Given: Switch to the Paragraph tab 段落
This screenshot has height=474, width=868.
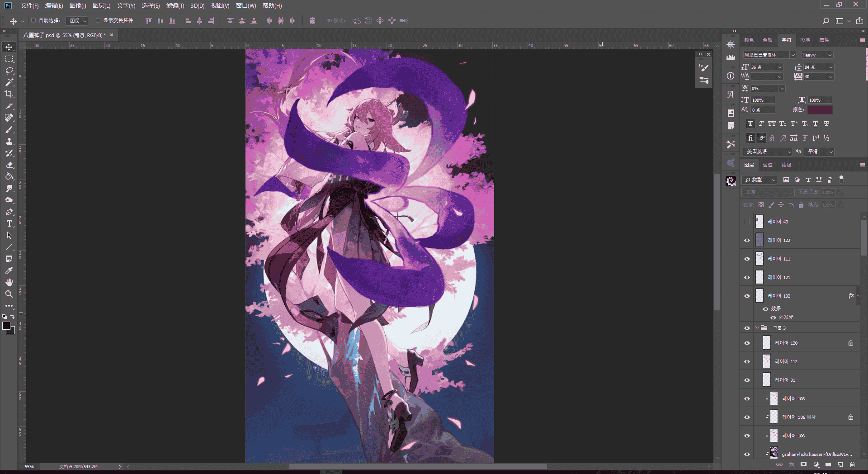Looking at the screenshot, I should tap(805, 40).
